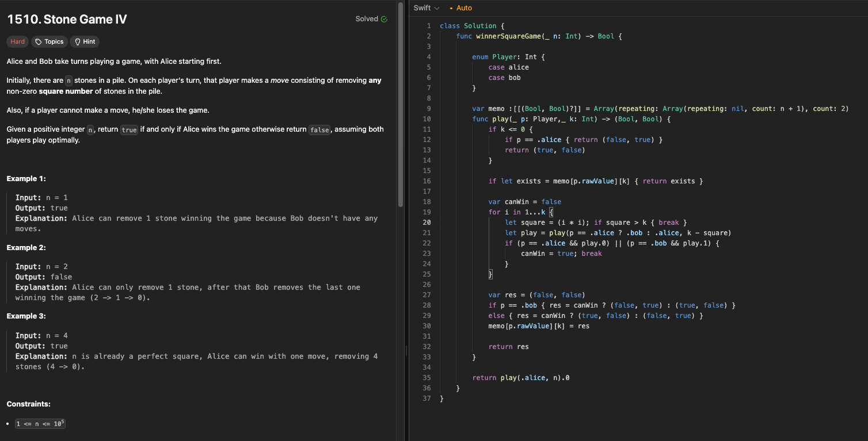
Task: Click line number 1 in the editor
Action: click(x=429, y=26)
